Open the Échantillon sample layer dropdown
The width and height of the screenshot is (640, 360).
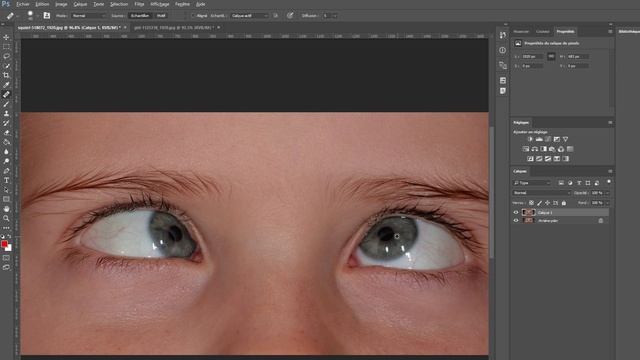tap(249, 16)
